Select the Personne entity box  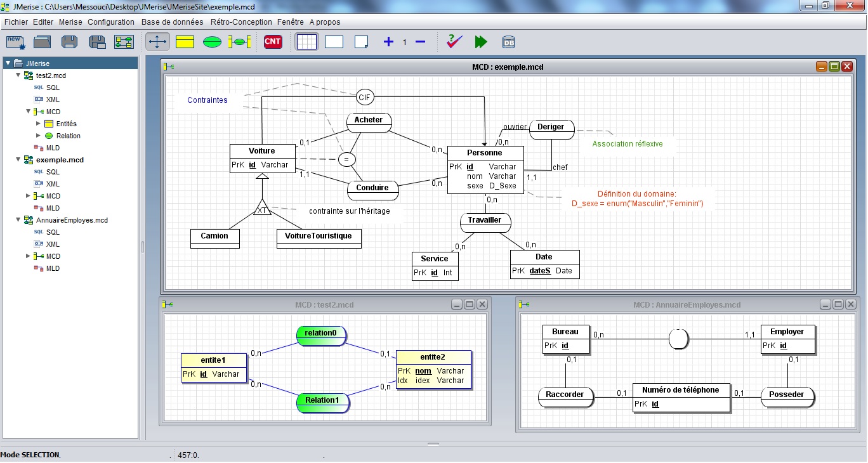485,170
